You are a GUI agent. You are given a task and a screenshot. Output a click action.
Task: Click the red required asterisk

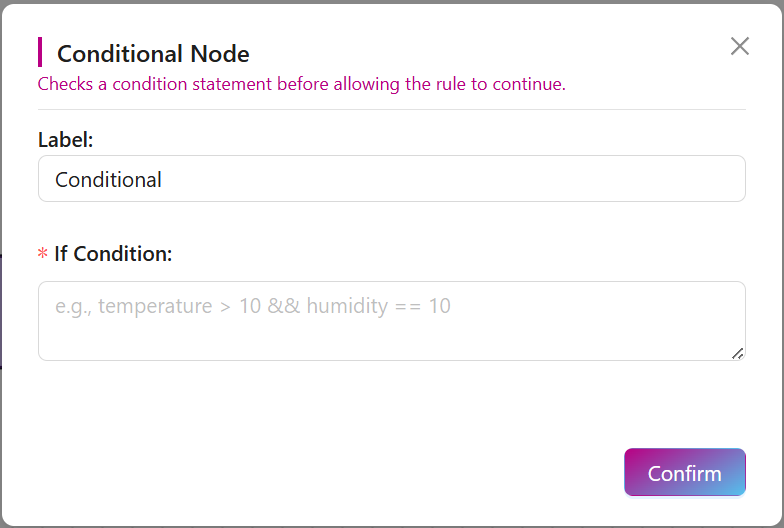pos(42,255)
